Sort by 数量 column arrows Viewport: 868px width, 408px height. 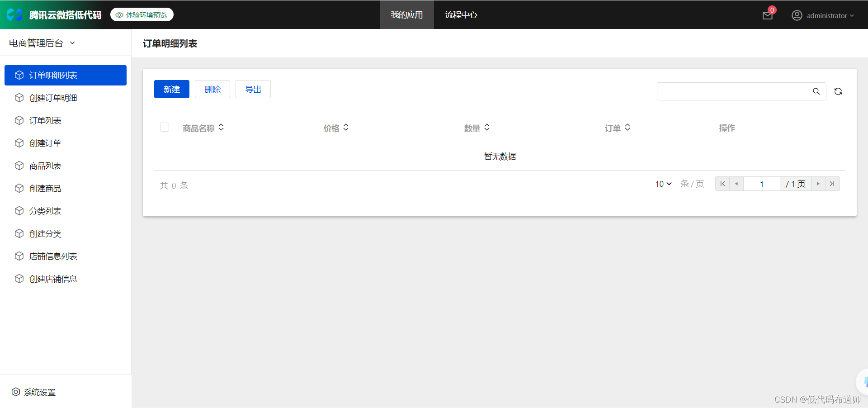click(487, 128)
